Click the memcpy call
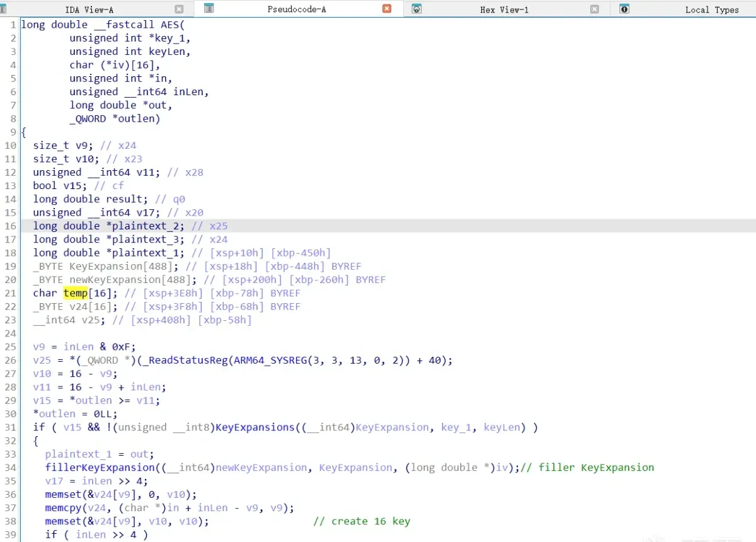This screenshot has width=756, height=542. pos(64,507)
